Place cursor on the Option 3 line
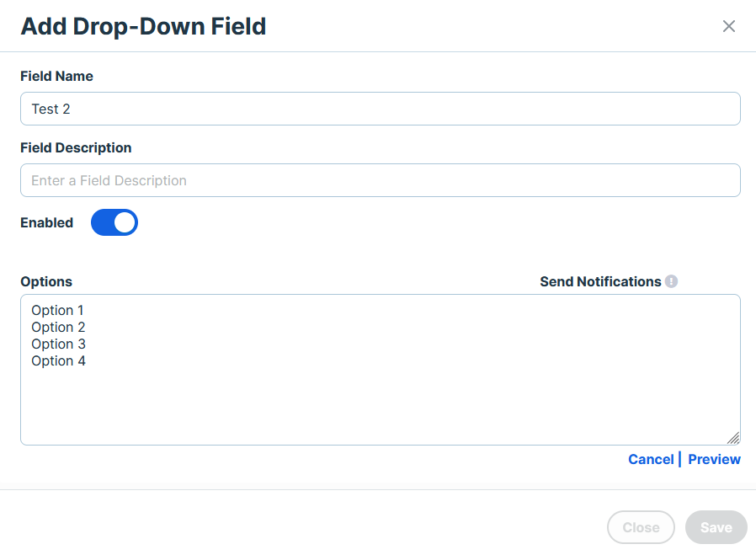 point(58,344)
